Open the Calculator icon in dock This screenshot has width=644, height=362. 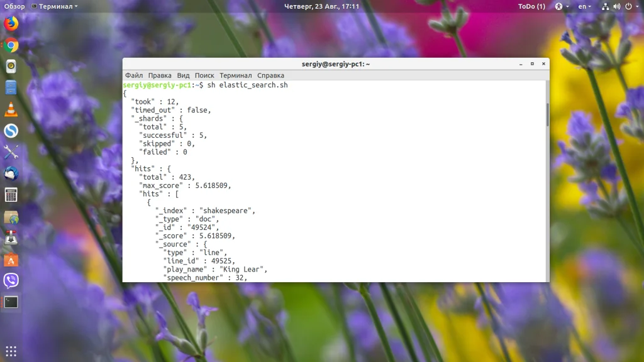tap(11, 195)
